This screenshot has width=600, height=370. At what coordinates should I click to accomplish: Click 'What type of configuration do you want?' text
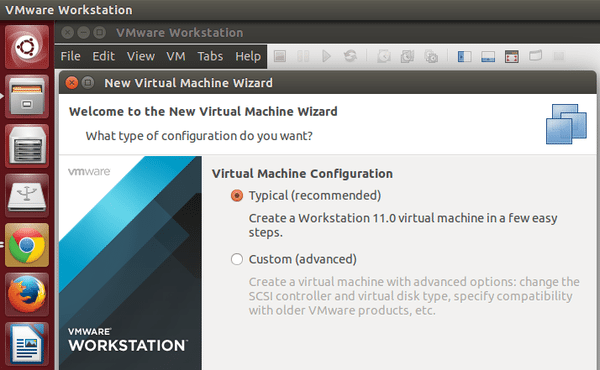tap(199, 136)
